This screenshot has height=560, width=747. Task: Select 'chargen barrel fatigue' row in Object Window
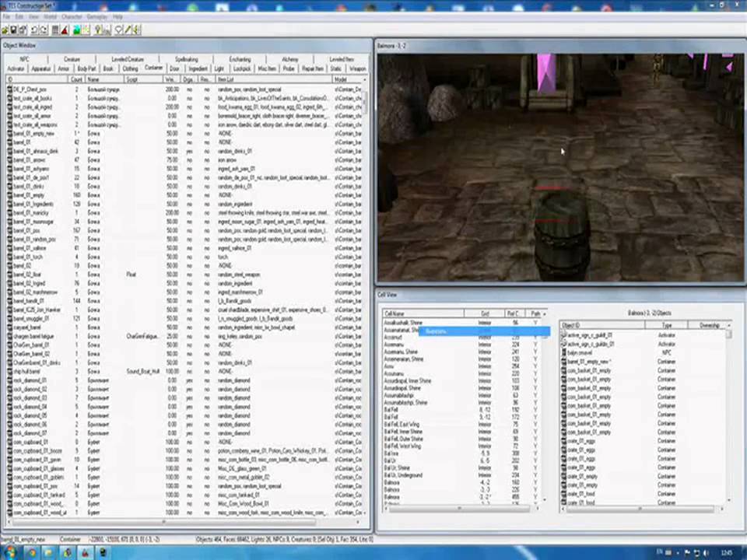tap(184, 336)
